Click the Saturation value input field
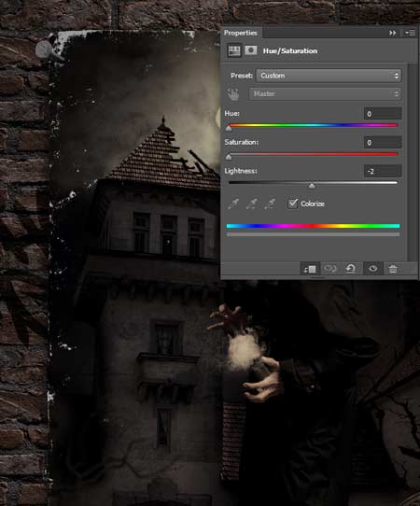Screen dimensions: 420x506 coord(383,142)
